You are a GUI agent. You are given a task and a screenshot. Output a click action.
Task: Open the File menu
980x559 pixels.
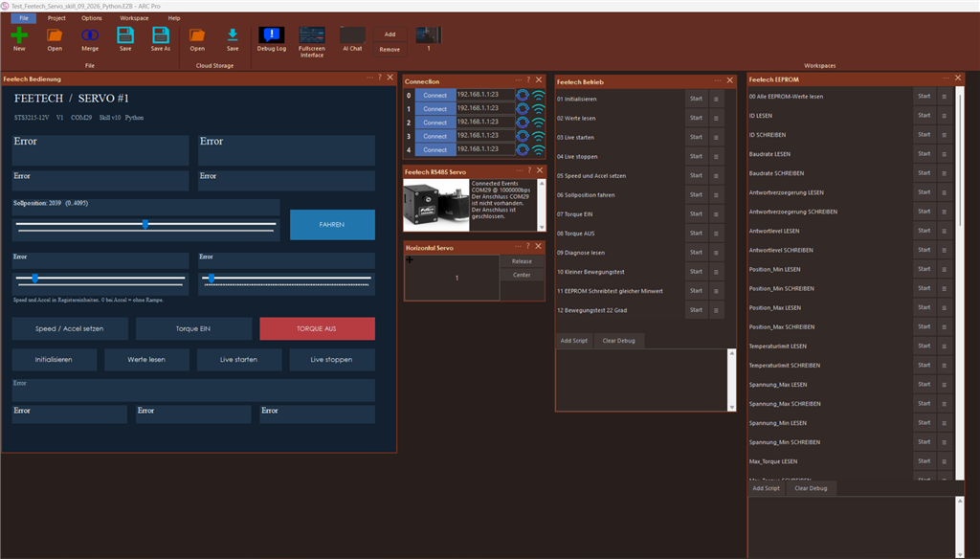pyautogui.click(x=24, y=18)
